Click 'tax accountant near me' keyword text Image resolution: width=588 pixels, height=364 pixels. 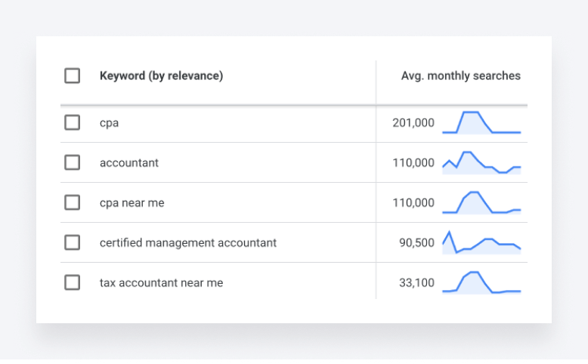click(x=161, y=283)
